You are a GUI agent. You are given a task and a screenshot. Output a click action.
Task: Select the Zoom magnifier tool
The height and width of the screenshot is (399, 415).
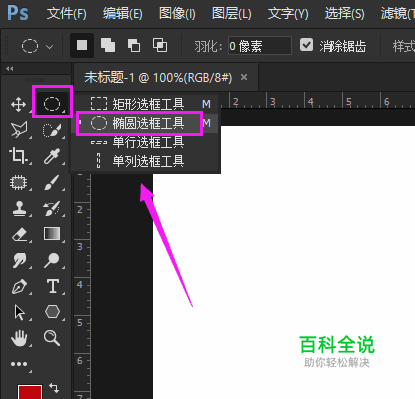point(52,338)
